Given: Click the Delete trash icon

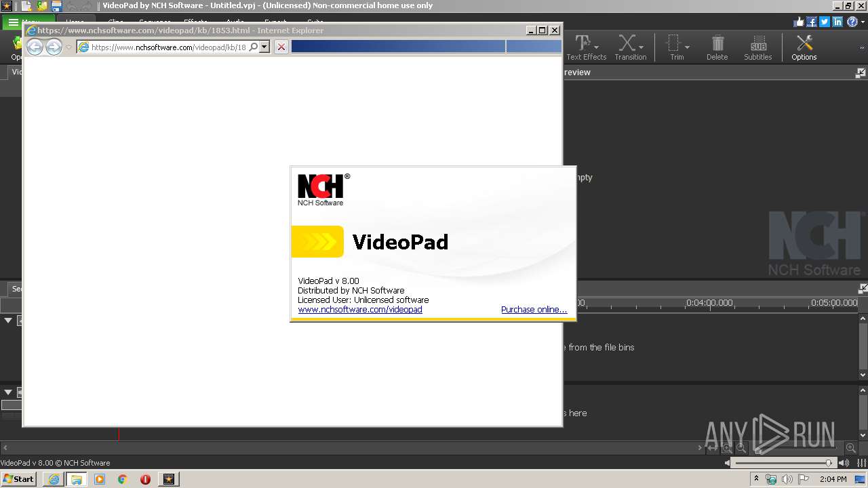Looking at the screenshot, I should click(717, 47).
